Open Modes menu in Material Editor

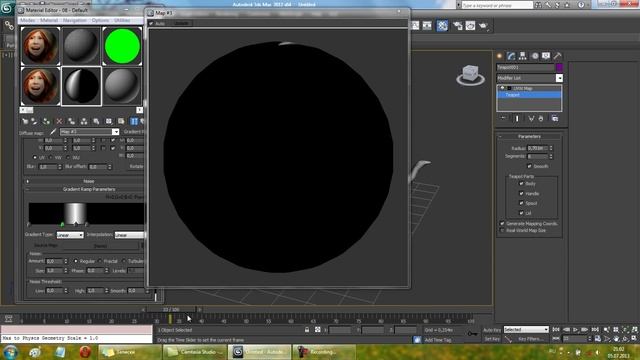[x=27, y=20]
